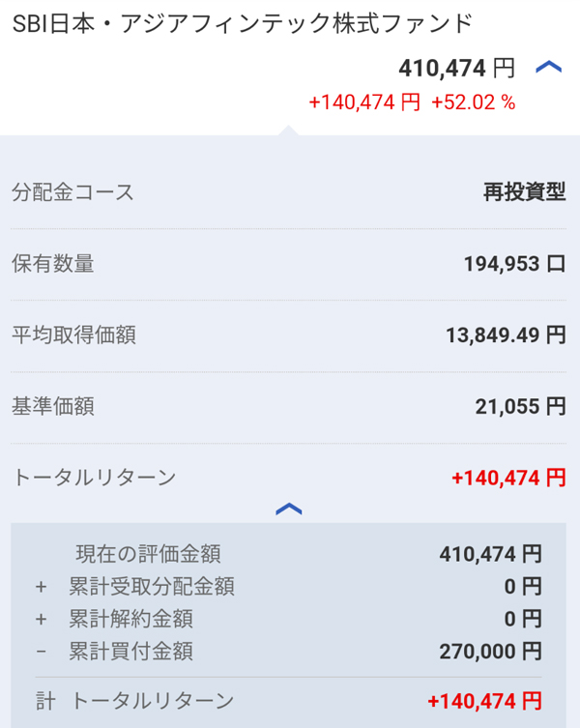The height and width of the screenshot is (728, 580).
Task: Tap the 21,055 円 base price value
Action: coord(520,406)
